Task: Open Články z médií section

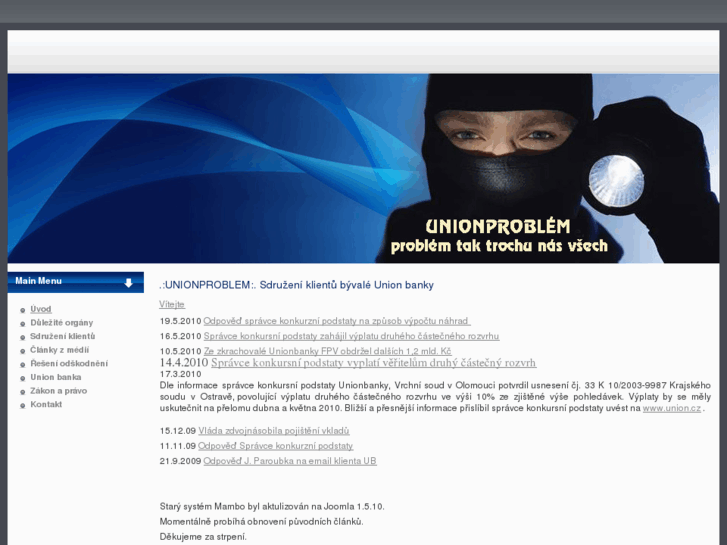Action: tap(60, 350)
